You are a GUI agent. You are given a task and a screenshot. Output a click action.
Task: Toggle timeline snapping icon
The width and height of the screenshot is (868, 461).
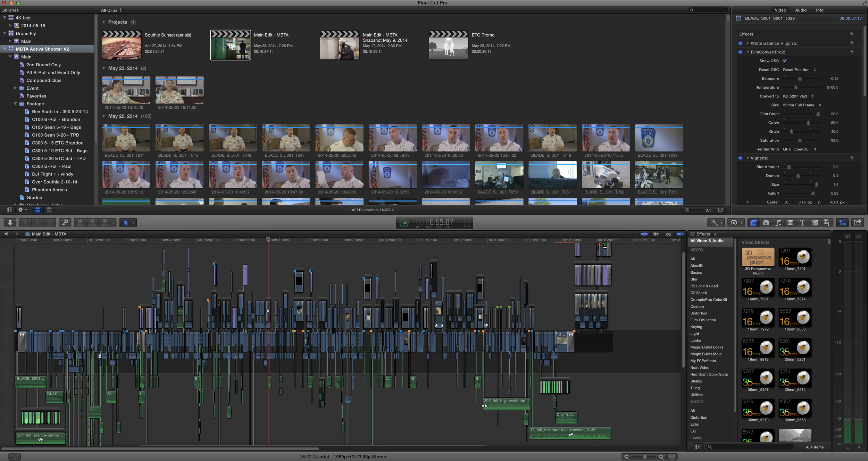(x=681, y=234)
